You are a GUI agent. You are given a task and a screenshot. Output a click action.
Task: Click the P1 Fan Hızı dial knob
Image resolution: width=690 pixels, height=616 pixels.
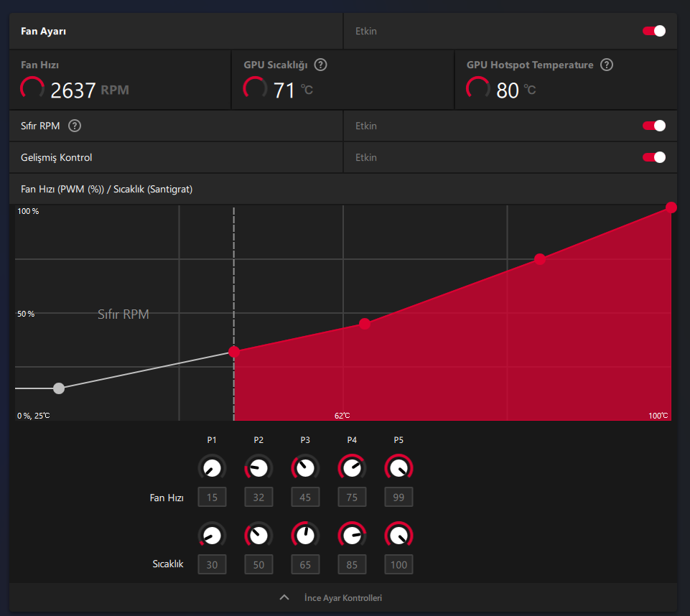pyautogui.click(x=212, y=467)
